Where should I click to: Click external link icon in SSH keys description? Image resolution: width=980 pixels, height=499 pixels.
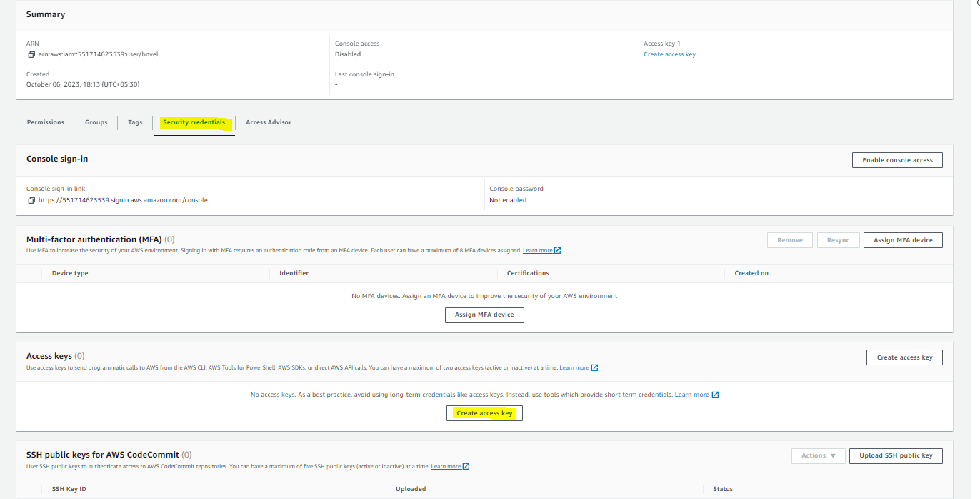point(466,467)
